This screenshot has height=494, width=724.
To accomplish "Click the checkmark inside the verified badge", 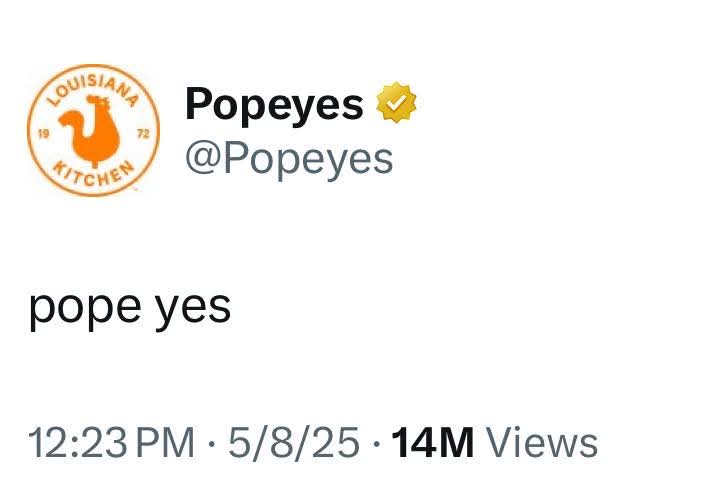I will coord(396,103).
